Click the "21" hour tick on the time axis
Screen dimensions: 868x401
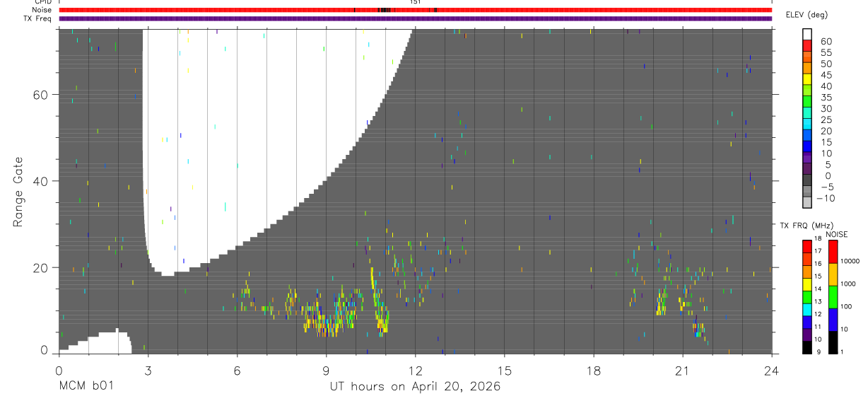[x=682, y=369]
